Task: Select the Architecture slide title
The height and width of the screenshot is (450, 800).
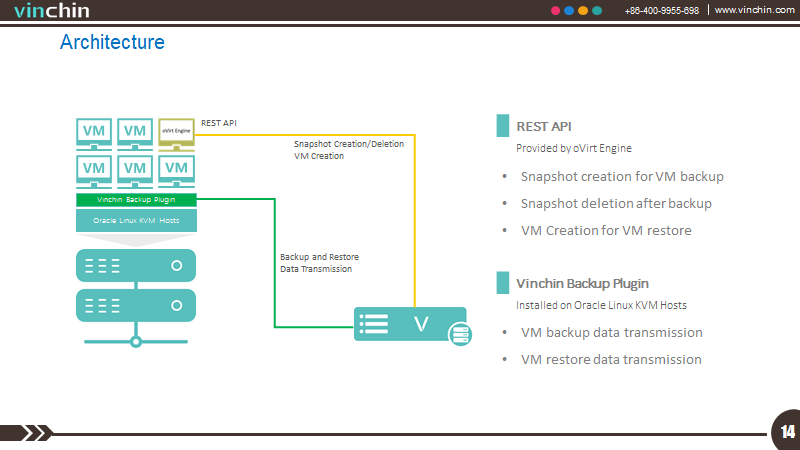Action: 112,42
